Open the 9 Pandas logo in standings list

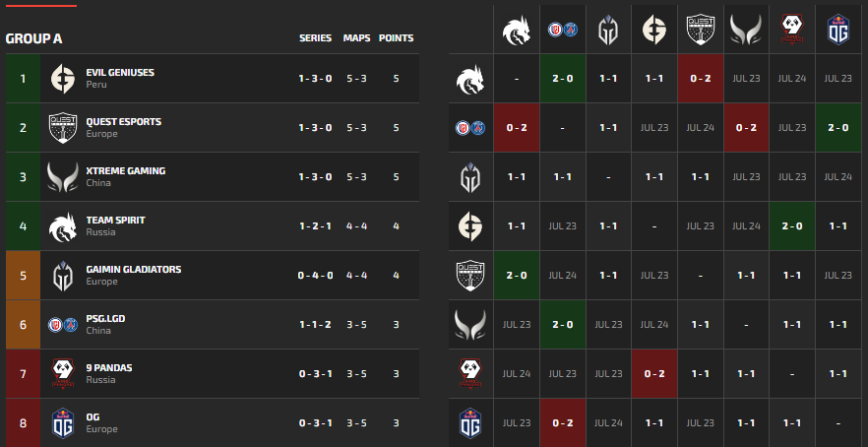point(62,374)
